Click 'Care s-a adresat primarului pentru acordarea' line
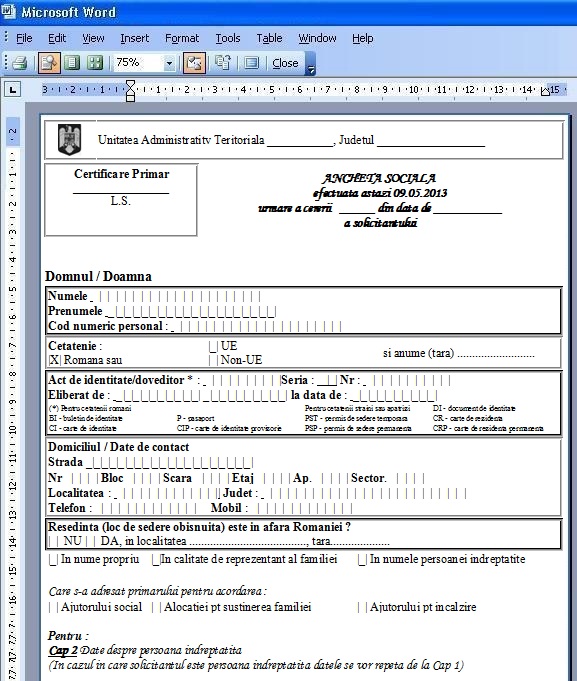This screenshot has width=577, height=681. point(157,592)
